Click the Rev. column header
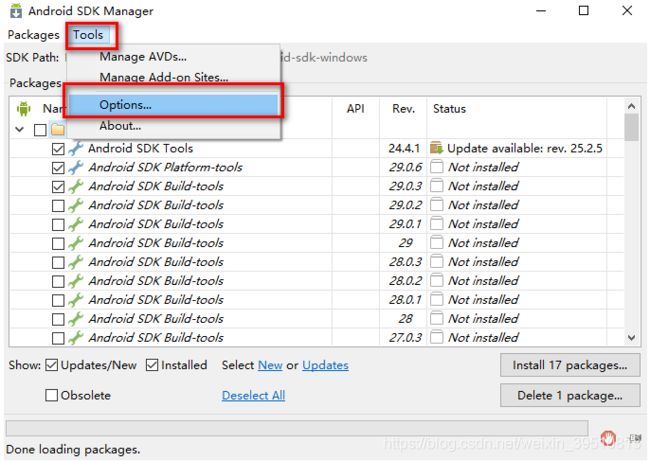The height and width of the screenshot is (461, 650). coord(403,109)
